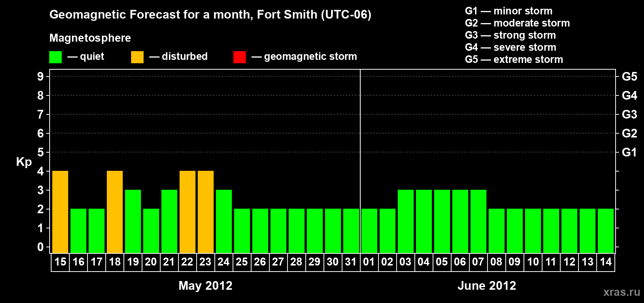Click date label 10 on the axis
Screen dimensions: 644x303
click(533, 262)
